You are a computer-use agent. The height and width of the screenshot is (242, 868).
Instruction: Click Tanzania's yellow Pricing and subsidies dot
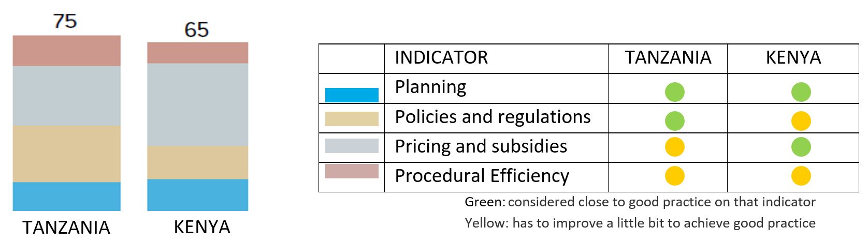pos(674,147)
